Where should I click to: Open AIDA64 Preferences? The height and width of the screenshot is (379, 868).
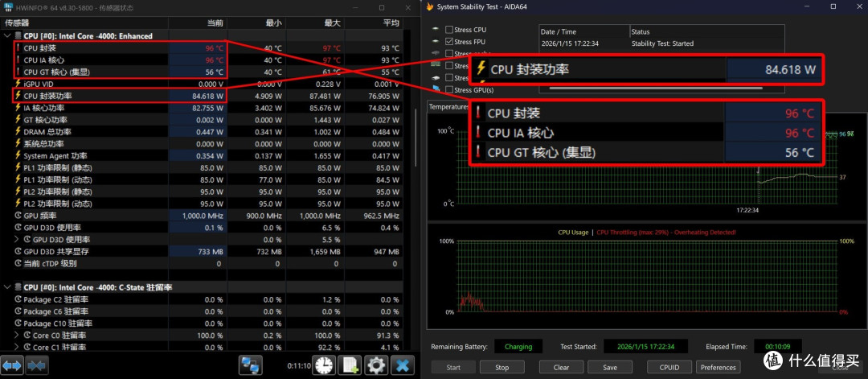click(718, 368)
